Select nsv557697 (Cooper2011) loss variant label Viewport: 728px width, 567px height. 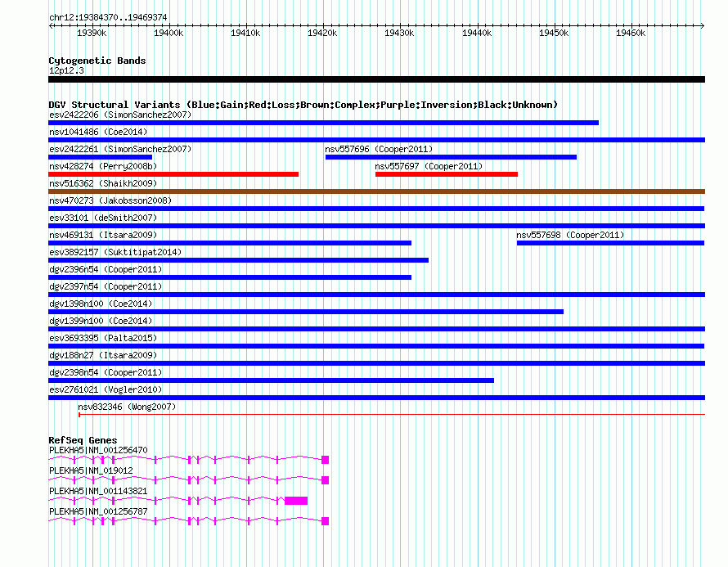[429, 166]
